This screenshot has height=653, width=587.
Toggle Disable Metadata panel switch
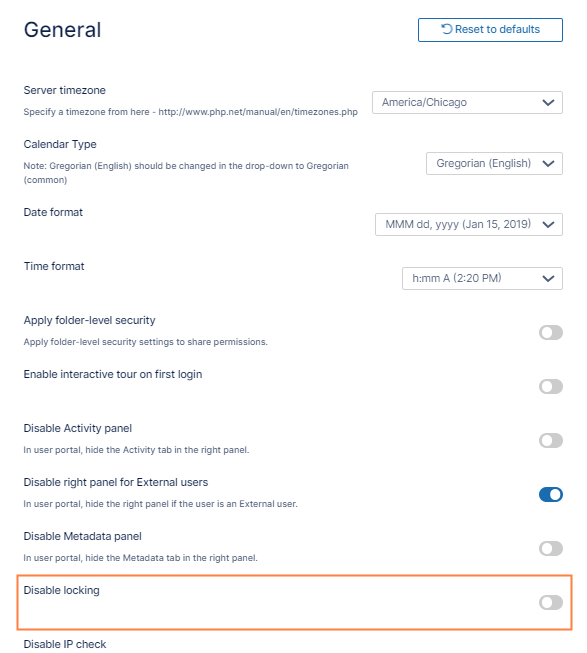(551, 548)
